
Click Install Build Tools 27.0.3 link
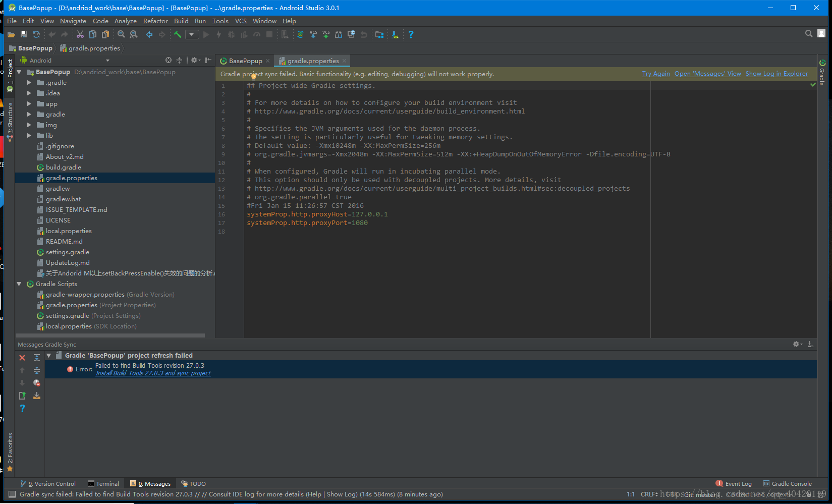pyautogui.click(x=153, y=373)
